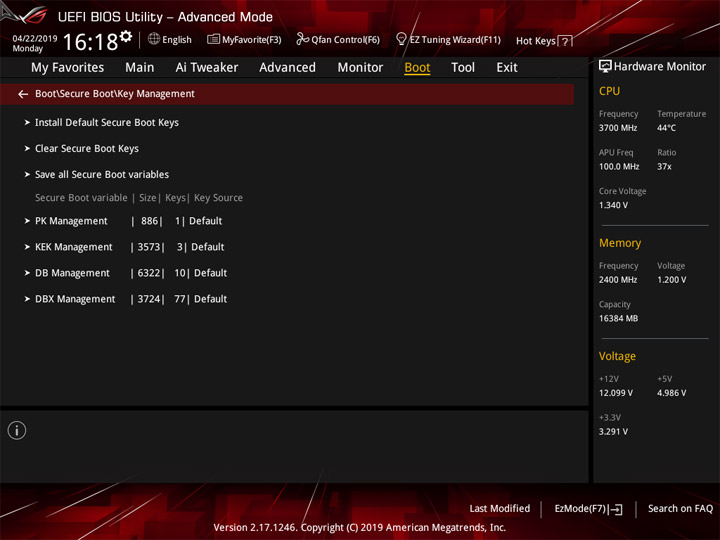
Task: Expand KEK Management arrow
Action: coord(27,247)
